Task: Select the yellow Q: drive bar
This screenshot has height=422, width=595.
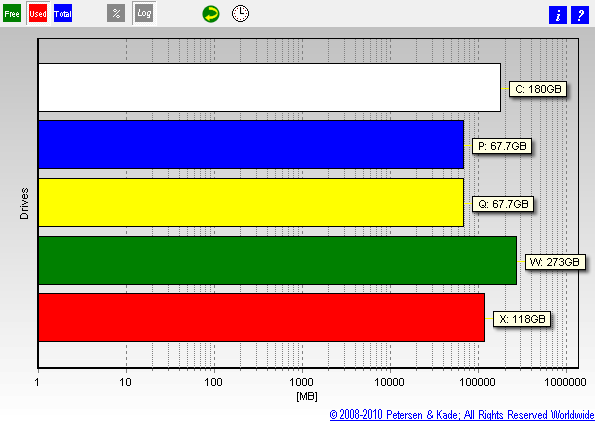Action: tap(251, 203)
